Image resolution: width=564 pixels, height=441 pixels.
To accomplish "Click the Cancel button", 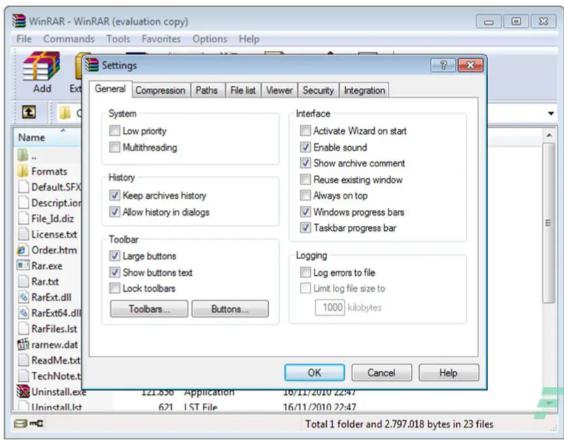I will [x=381, y=372].
